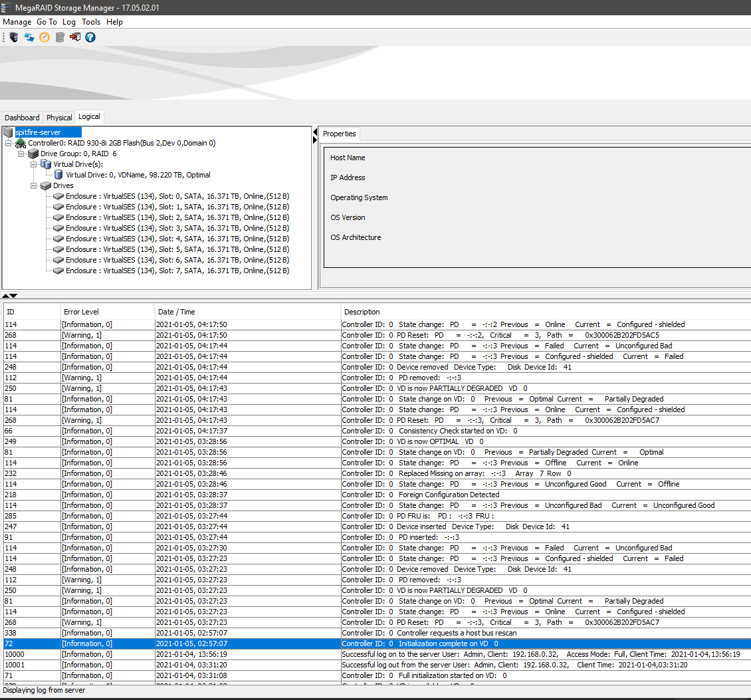The height and width of the screenshot is (700, 751).
Task: Click the Virtual Drive 0 cylinder icon
Action: click(x=58, y=175)
